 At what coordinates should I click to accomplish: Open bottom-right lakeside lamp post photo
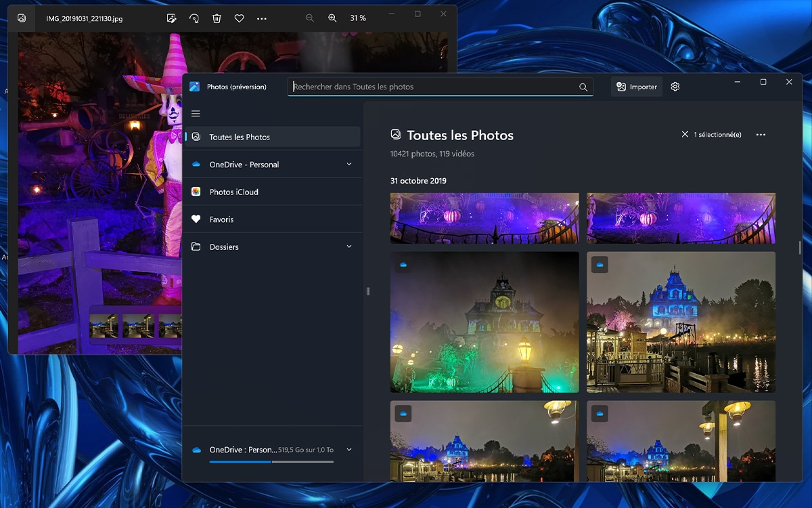click(681, 441)
